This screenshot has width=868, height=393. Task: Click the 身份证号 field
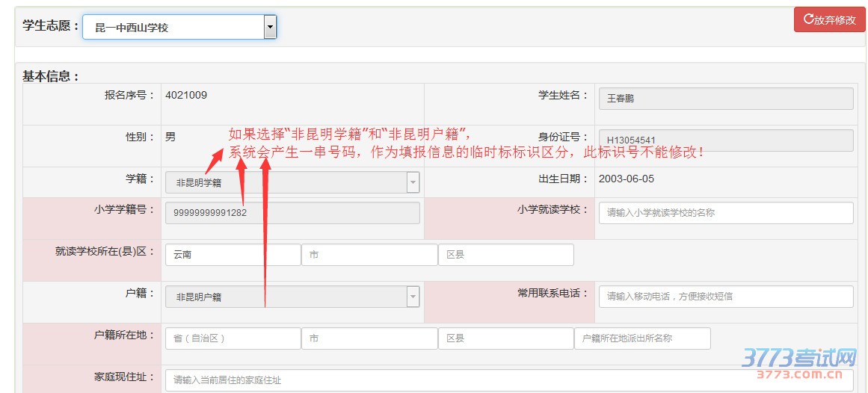pos(725,140)
